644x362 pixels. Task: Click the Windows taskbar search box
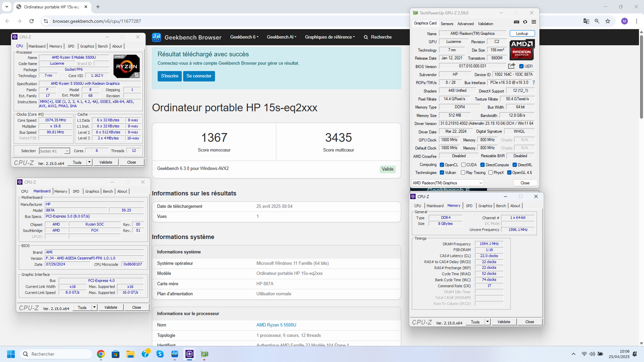56,354
